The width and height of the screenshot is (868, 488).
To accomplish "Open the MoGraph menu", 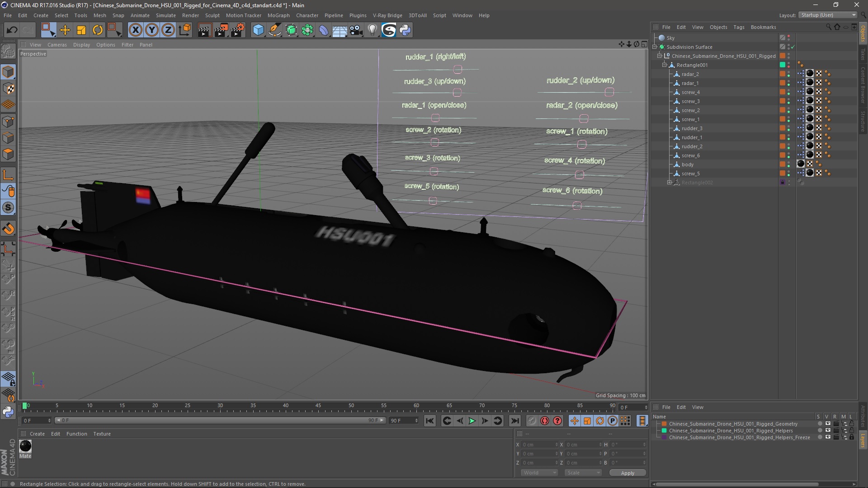I will [x=278, y=15].
